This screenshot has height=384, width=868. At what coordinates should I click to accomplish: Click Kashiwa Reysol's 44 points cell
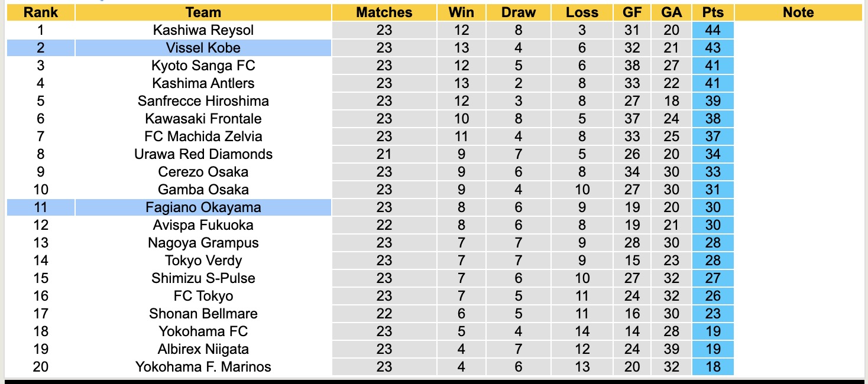coord(713,30)
